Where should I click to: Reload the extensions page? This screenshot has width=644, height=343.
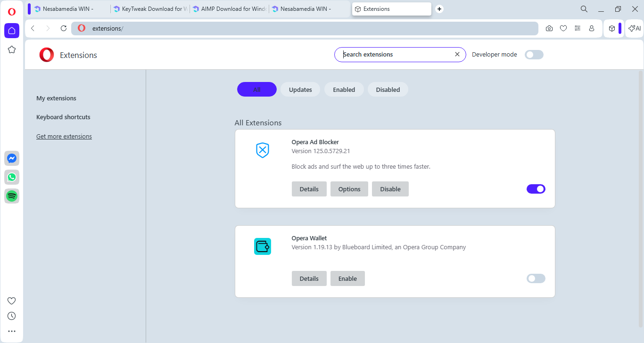click(64, 28)
